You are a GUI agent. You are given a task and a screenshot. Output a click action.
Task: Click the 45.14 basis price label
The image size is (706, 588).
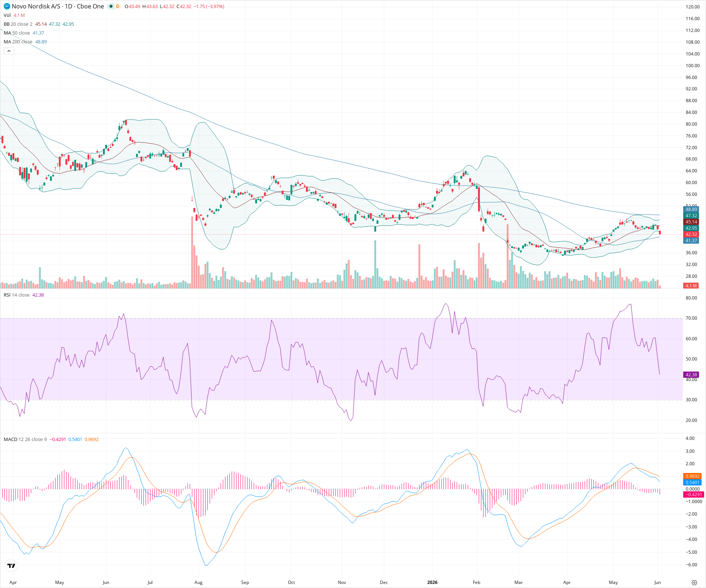pos(691,222)
